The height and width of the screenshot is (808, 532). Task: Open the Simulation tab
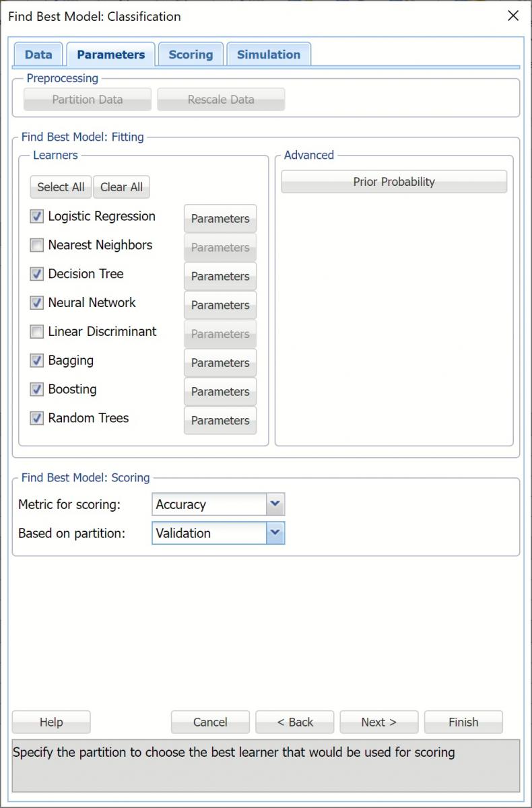pyautogui.click(x=268, y=55)
